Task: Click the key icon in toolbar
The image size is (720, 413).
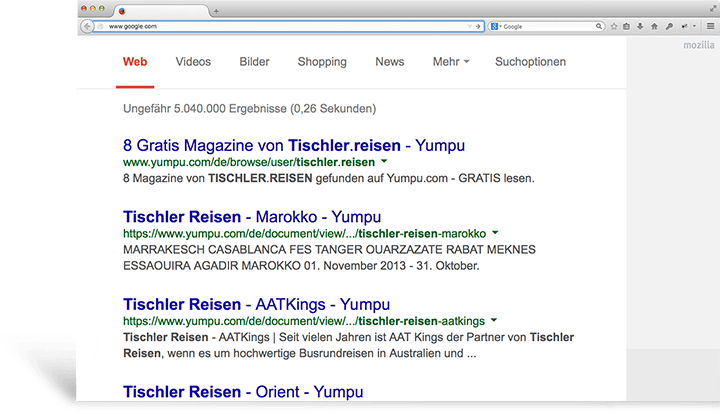Action: pyautogui.click(x=669, y=26)
